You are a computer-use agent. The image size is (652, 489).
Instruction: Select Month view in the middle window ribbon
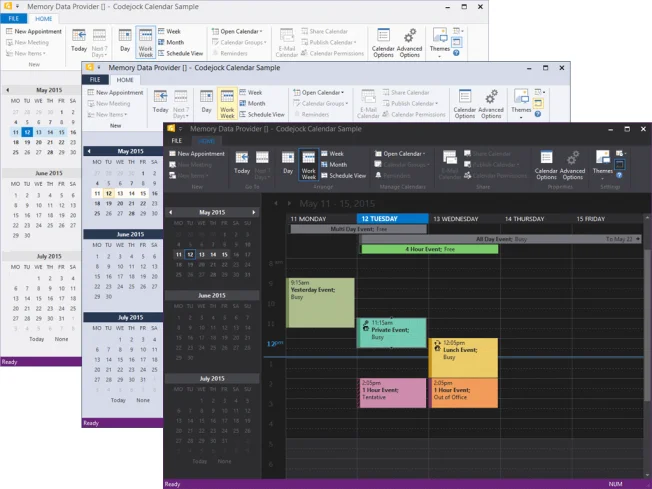254,103
